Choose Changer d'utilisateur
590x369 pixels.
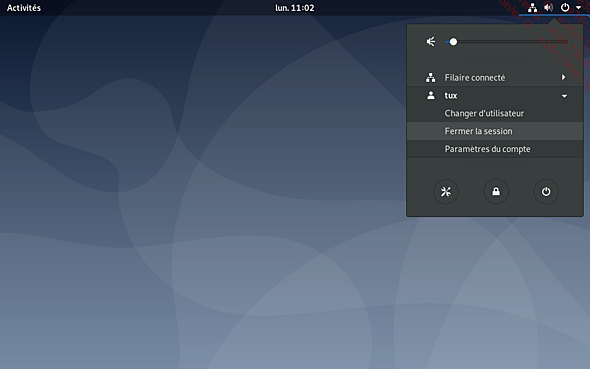tap(495, 113)
